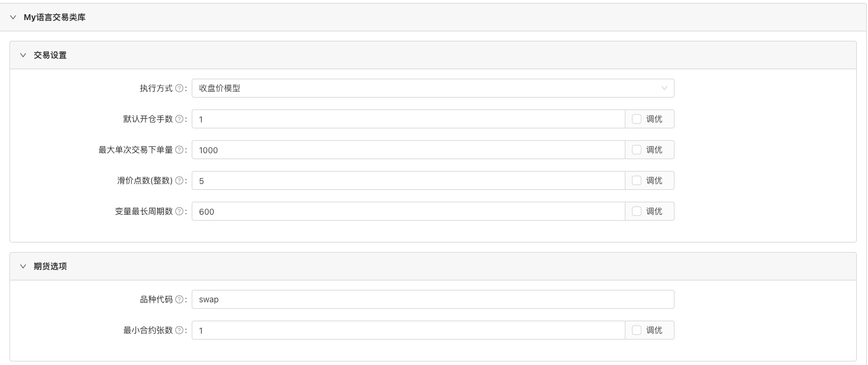
Task: Check 调优 box for 滑价点数
Action: pyautogui.click(x=637, y=180)
